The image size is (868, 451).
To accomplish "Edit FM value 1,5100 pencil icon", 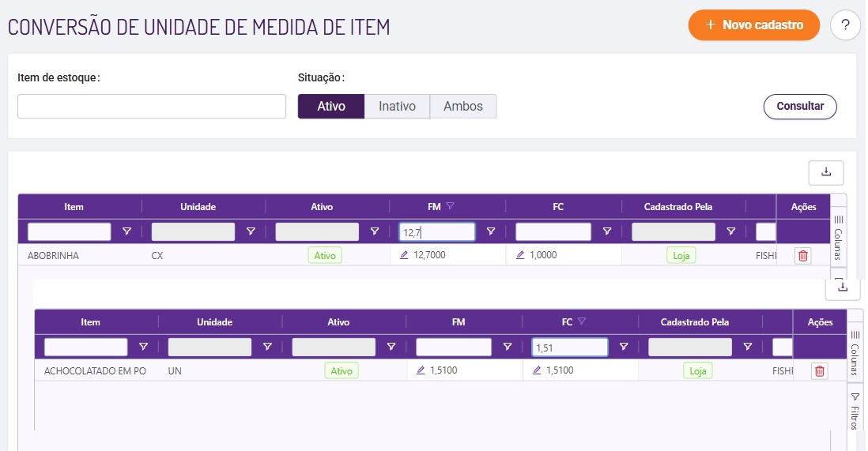I will pos(421,370).
